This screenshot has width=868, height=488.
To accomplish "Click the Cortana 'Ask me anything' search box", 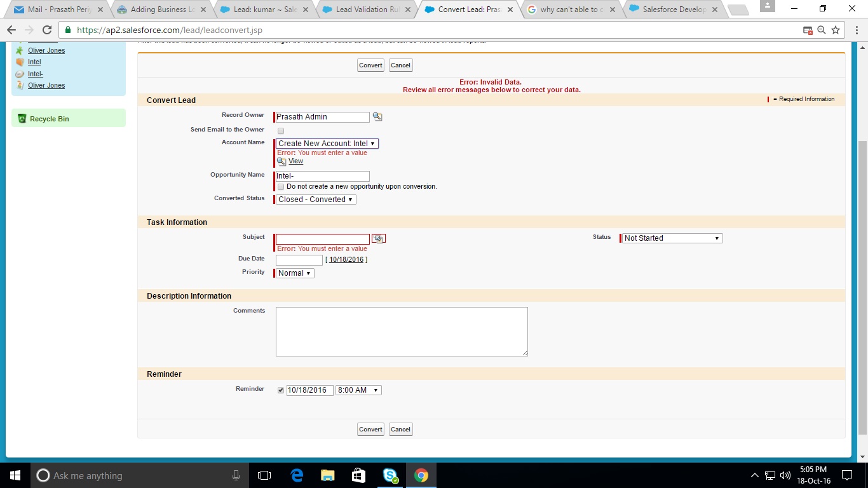I will coord(140,475).
